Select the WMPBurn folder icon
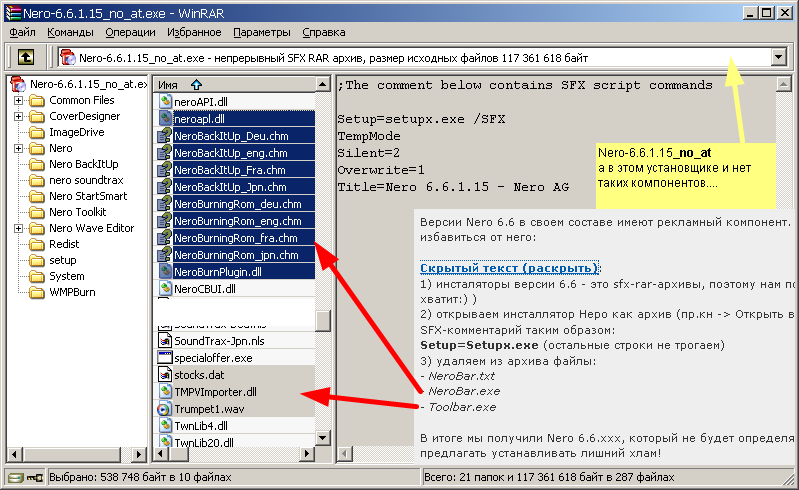 tap(37, 292)
